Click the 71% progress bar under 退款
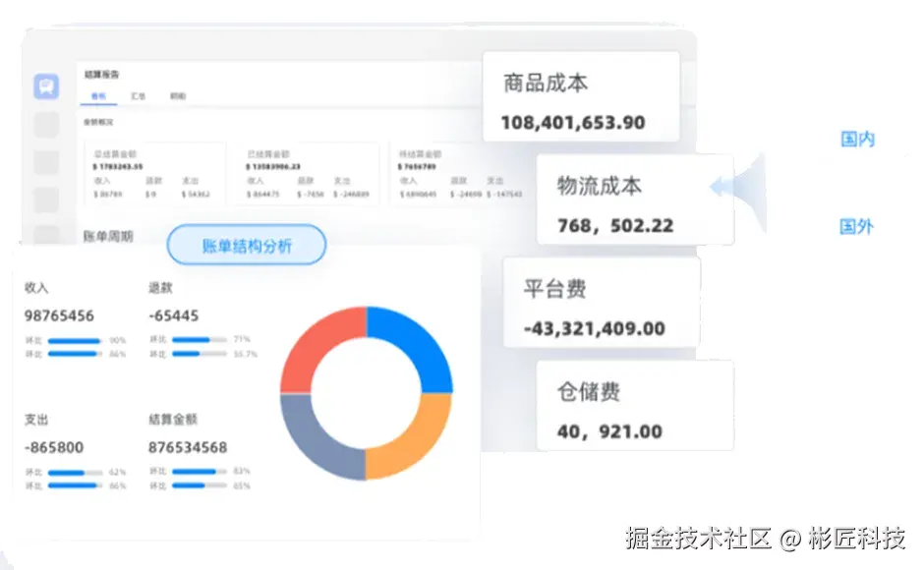 coord(200,339)
